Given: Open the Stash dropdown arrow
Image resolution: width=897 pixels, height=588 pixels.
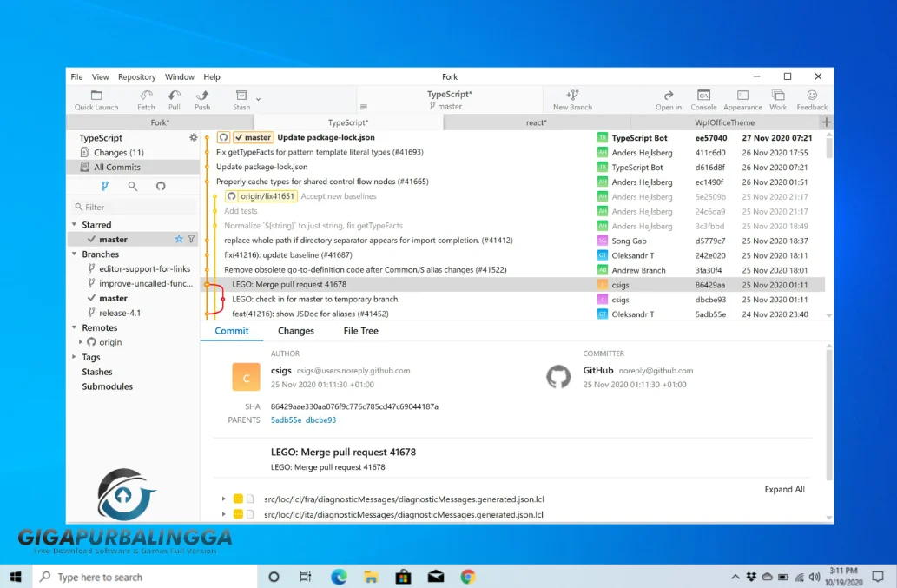Looking at the screenshot, I should click(259, 100).
